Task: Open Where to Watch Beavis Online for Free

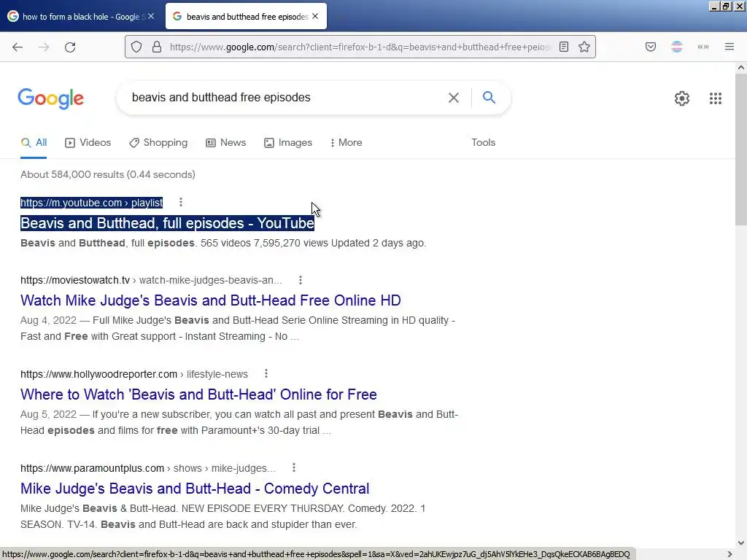Action: pos(198,394)
